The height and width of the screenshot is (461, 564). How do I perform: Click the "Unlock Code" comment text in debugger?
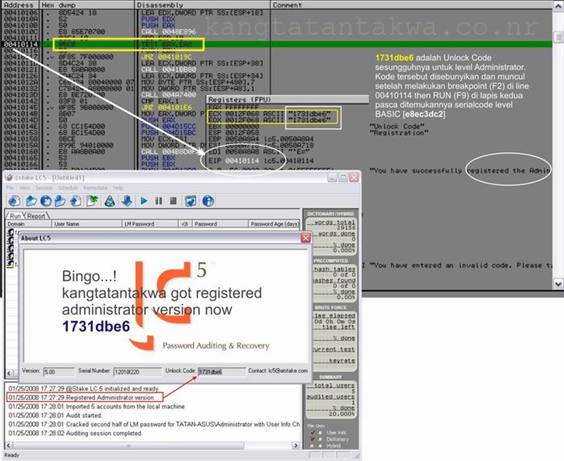pos(397,126)
